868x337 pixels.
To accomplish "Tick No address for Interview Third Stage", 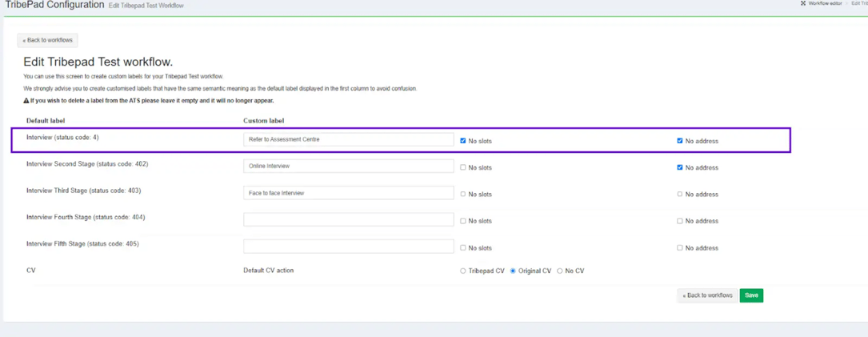I will pos(680,194).
